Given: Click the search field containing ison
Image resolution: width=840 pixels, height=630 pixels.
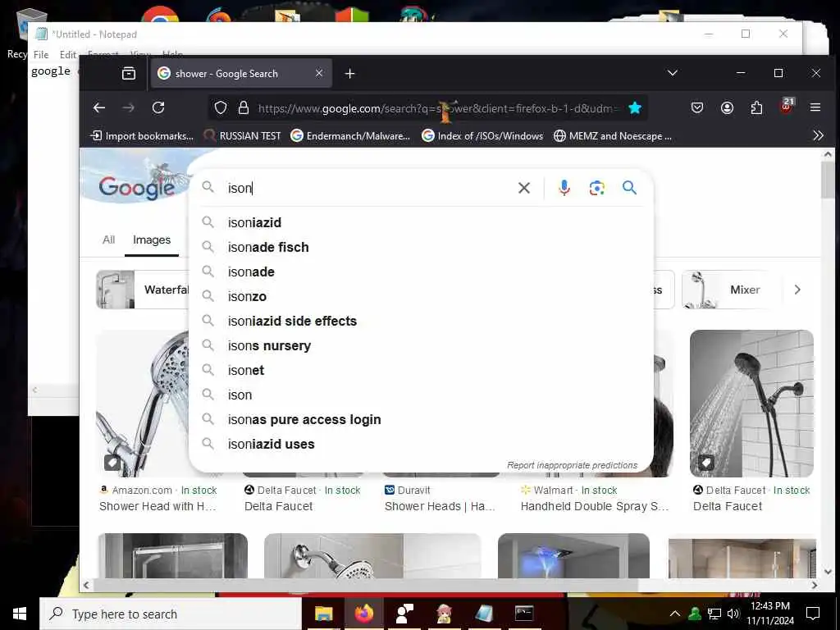Looking at the screenshot, I should click(x=370, y=188).
